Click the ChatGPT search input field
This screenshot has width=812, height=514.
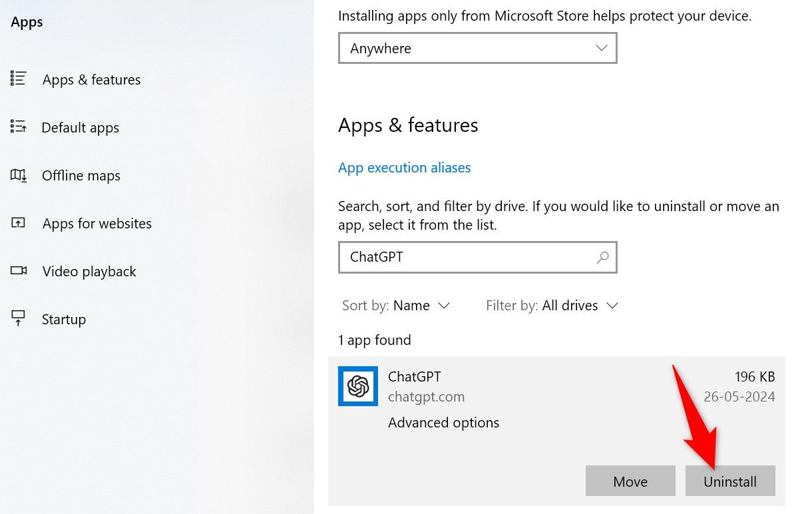click(x=466, y=257)
